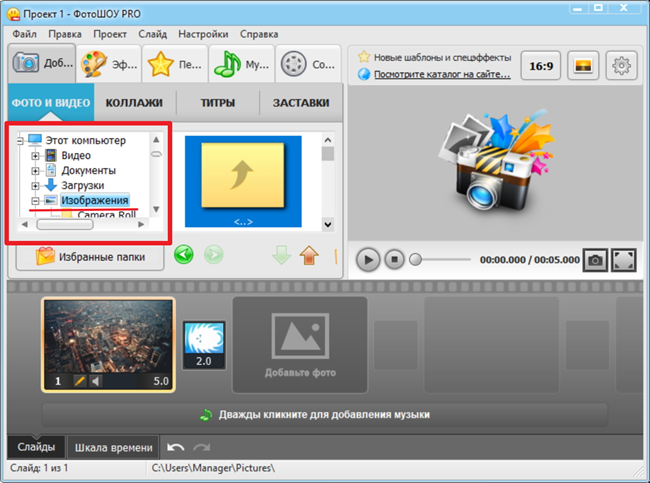The image size is (650, 483).
Task: Click the green back arrow button
Action: click(x=184, y=255)
